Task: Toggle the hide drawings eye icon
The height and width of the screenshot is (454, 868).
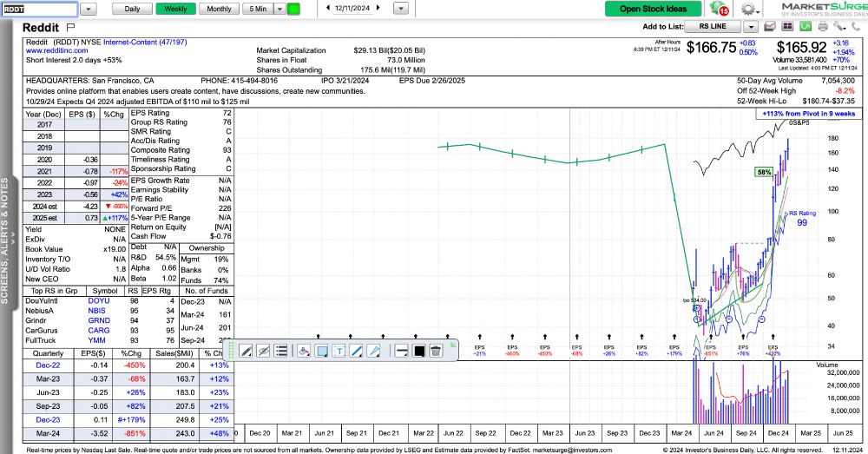Action: [264, 351]
